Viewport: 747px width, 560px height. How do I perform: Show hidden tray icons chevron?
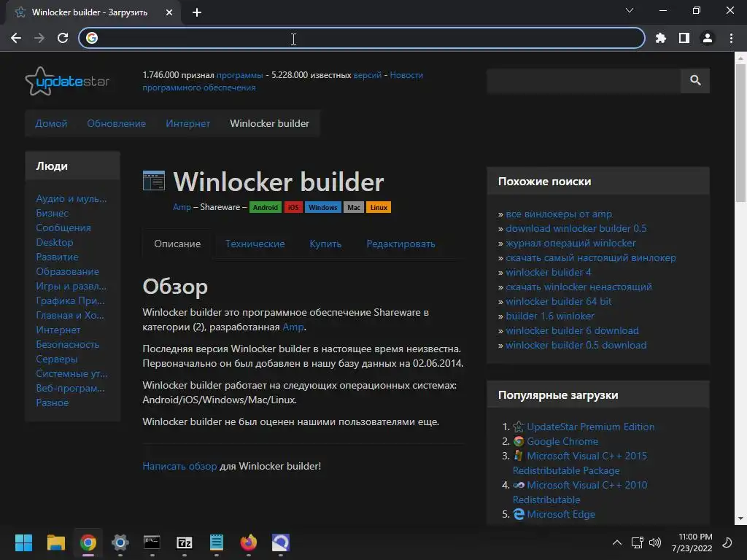click(617, 542)
